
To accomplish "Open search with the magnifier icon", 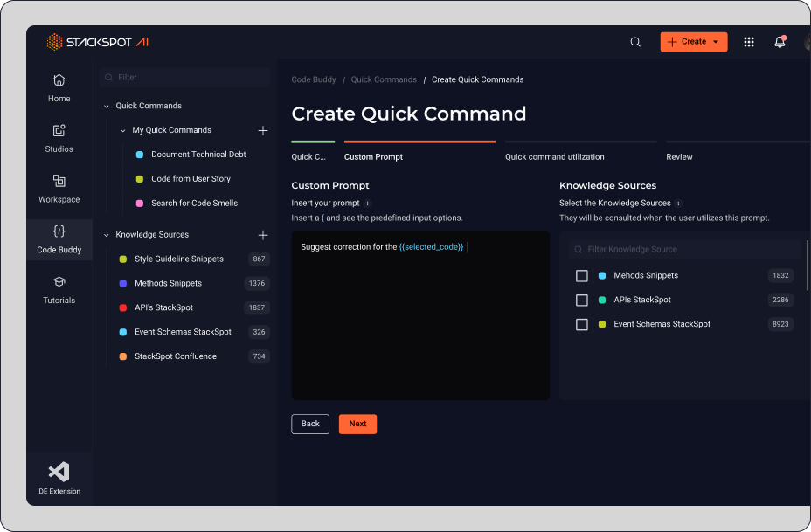I will (635, 42).
